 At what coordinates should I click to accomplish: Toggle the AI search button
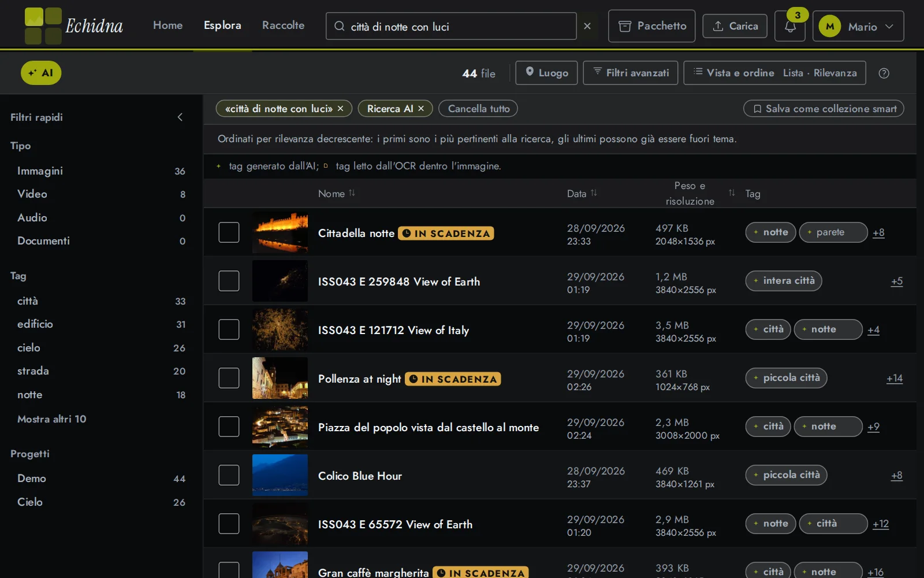click(41, 73)
